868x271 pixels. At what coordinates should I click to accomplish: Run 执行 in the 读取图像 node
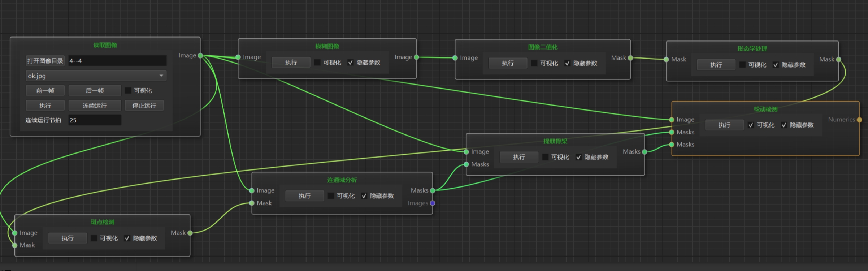click(x=45, y=106)
